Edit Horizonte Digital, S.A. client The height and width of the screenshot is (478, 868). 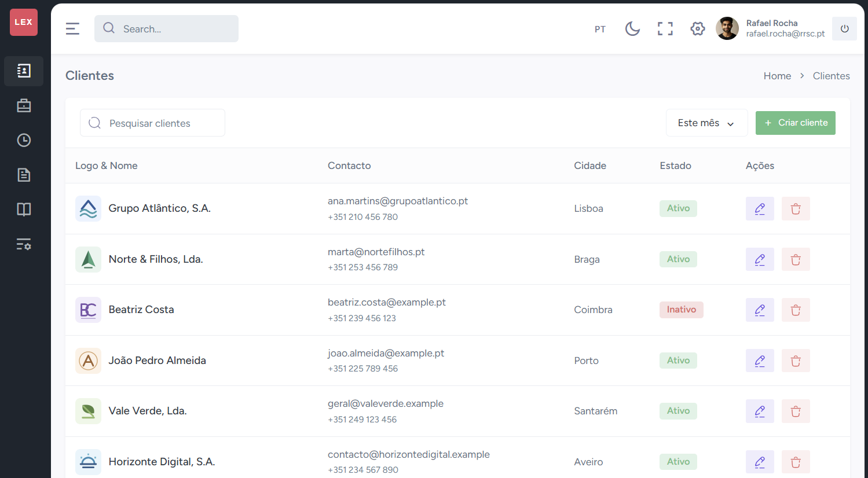(x=760, y=462)
